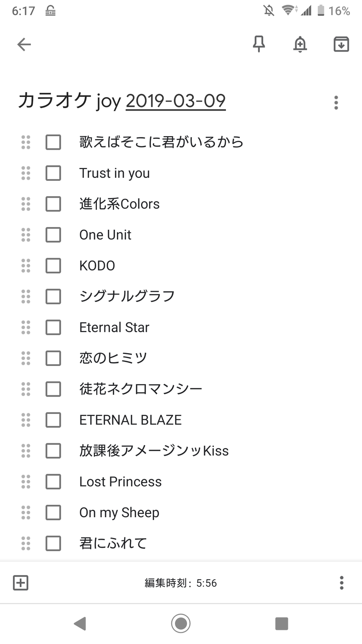Open the add-item plus box menu
The width and height of the screenshot is (362, 644).
(21, 583)
